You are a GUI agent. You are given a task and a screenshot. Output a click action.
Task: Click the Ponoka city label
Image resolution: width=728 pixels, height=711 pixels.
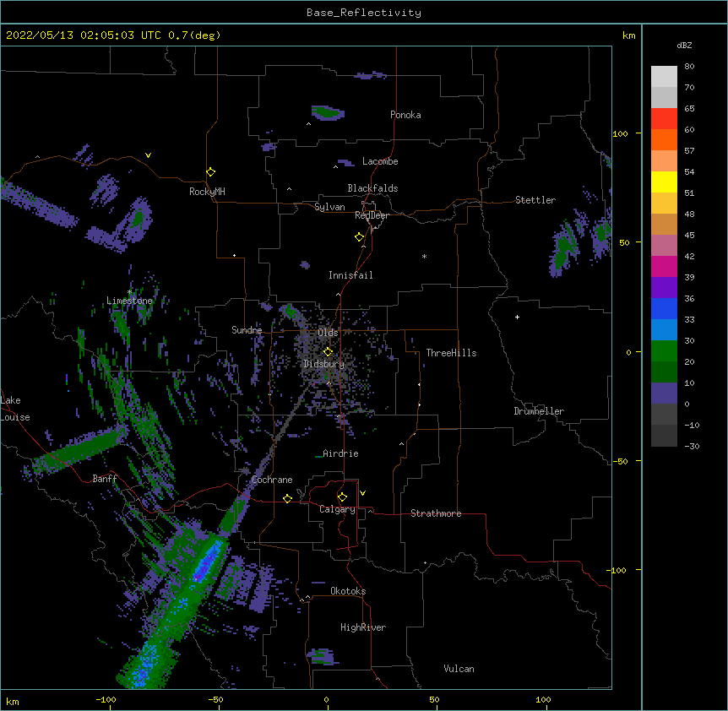(405, 115)
